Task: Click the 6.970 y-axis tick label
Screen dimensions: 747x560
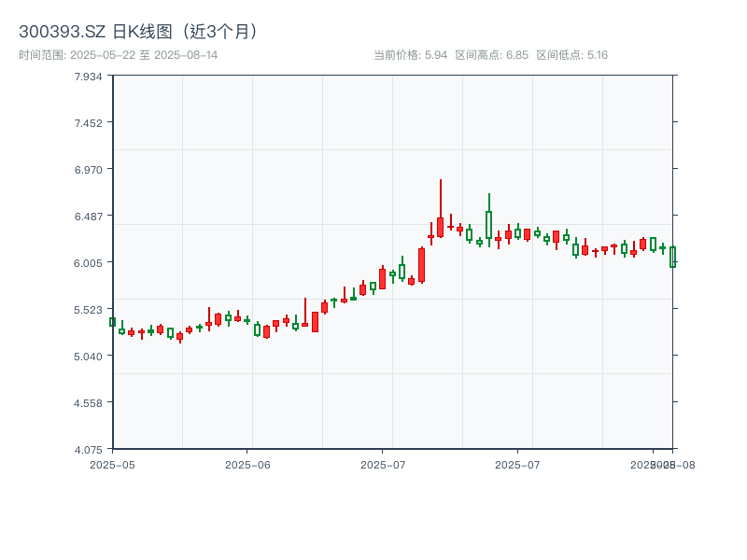Action: pyautogui.click(x=88, y=170)
